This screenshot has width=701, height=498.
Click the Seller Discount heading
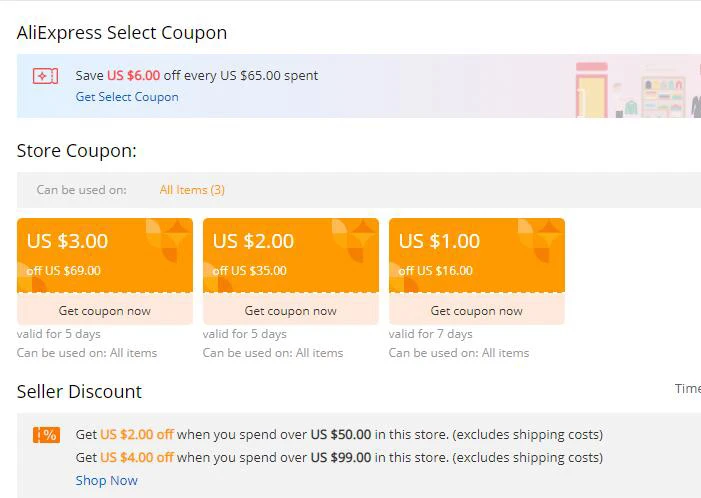[x=80, y=392]
